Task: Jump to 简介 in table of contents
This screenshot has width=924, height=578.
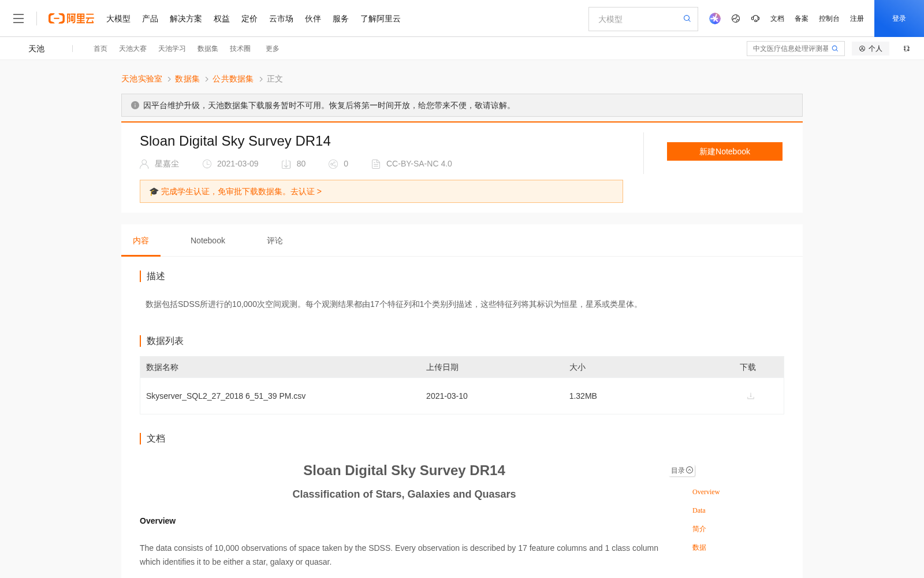Action: [699, 529]
